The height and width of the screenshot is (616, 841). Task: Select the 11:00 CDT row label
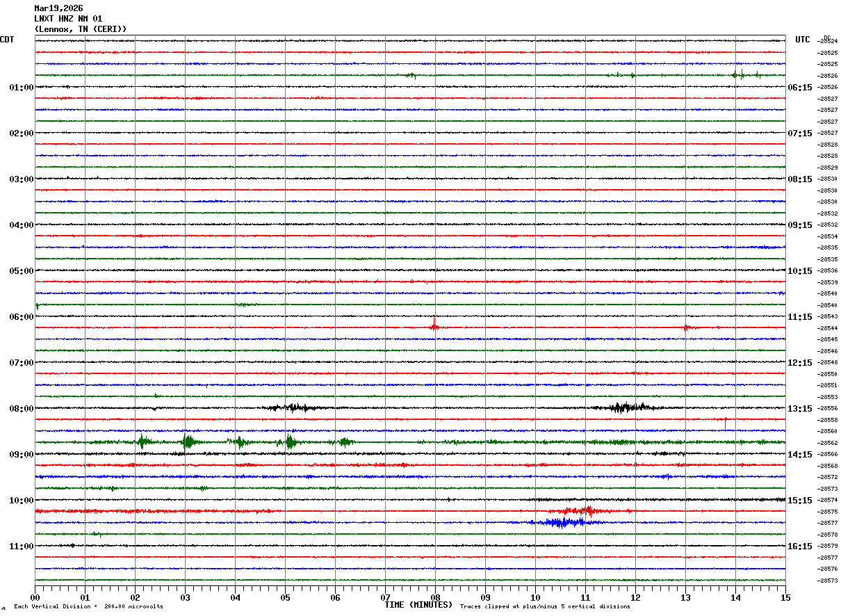pos(21,546)
